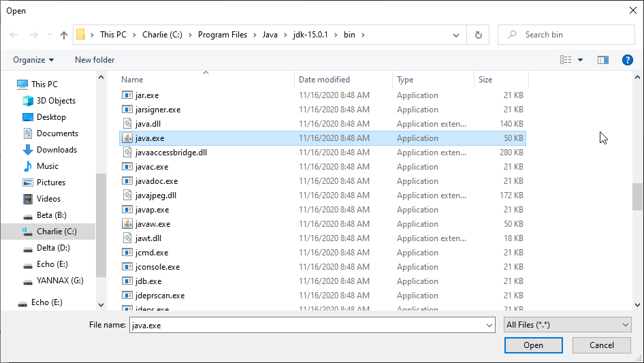The image size is (644, 363).
Task: Navigate to Program Files breadcrumb
Action: tap(223, 35)
